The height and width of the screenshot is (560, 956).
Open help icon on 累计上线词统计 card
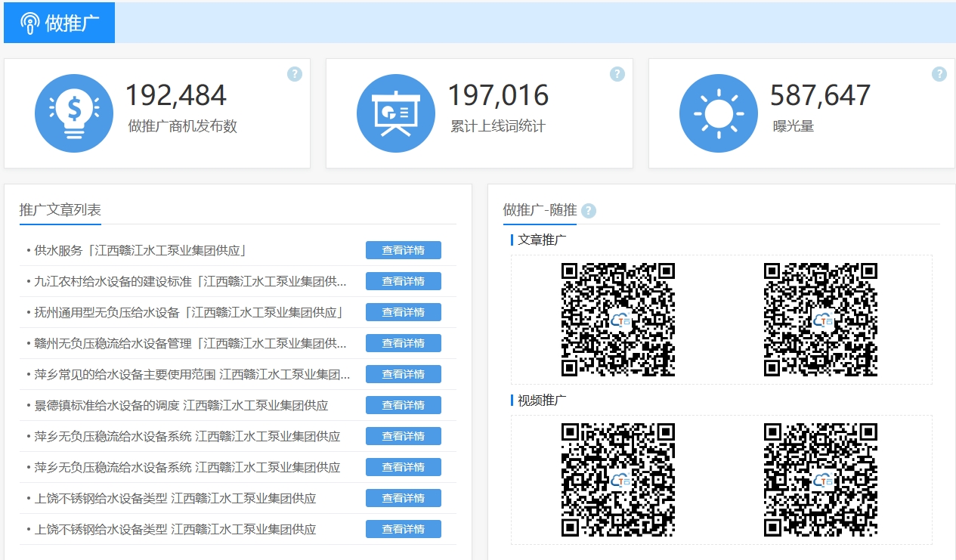click(x=617, y=74)
